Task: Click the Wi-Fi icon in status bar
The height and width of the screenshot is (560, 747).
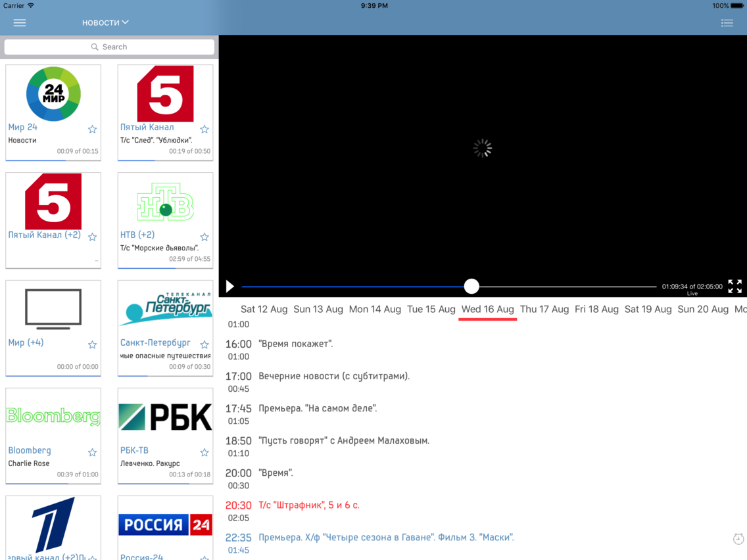Action: 31,6
